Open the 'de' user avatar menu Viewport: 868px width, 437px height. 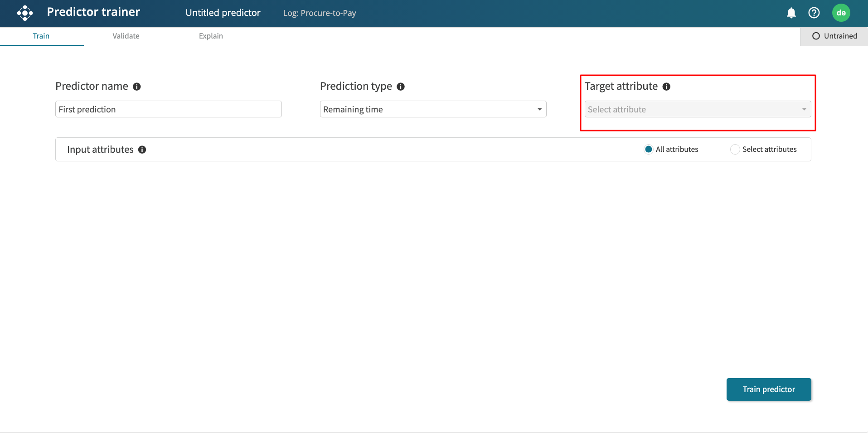pos(841,13)
